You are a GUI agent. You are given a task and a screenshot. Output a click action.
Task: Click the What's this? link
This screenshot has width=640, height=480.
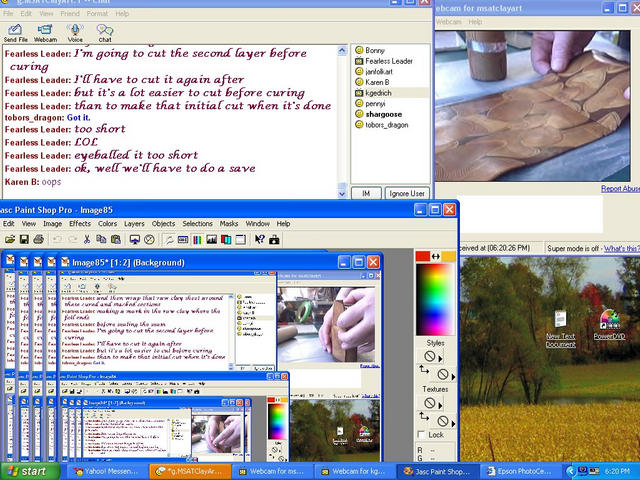(x=622, y=248)
